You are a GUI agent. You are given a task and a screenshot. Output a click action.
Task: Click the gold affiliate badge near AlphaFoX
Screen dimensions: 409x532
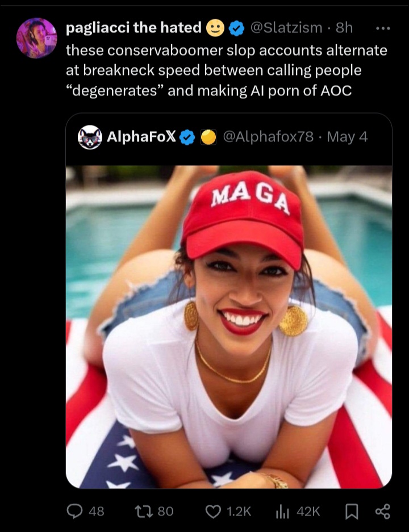pos(208,137)
